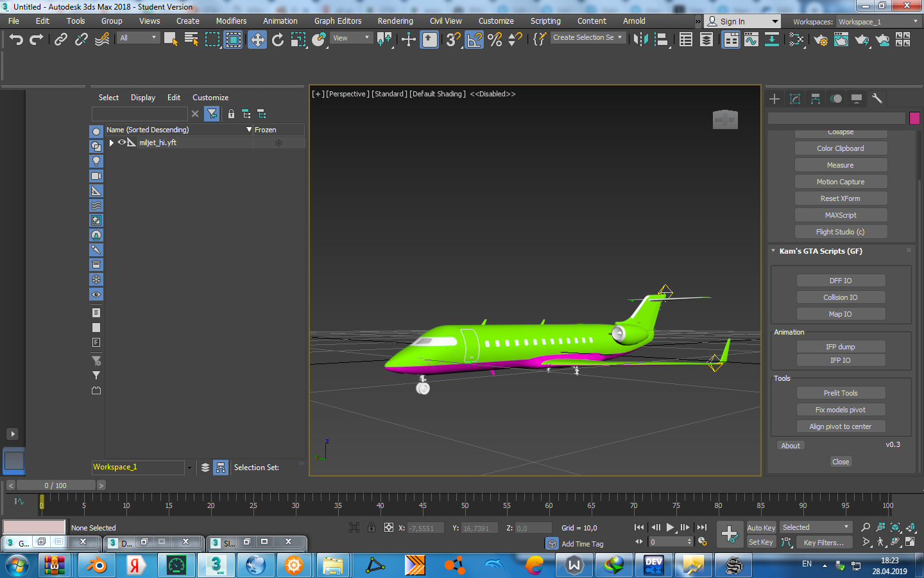Open the Motion command panel tab
This screenshot has height=578, width=924.
836,99
